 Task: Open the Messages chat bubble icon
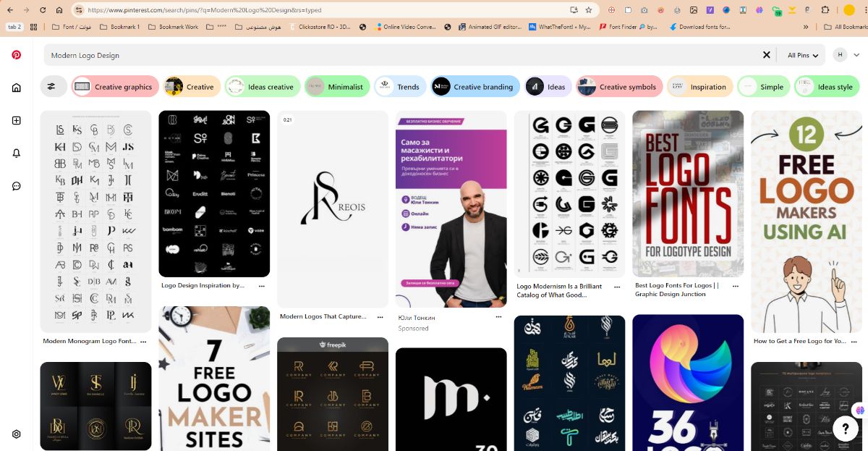16,186
